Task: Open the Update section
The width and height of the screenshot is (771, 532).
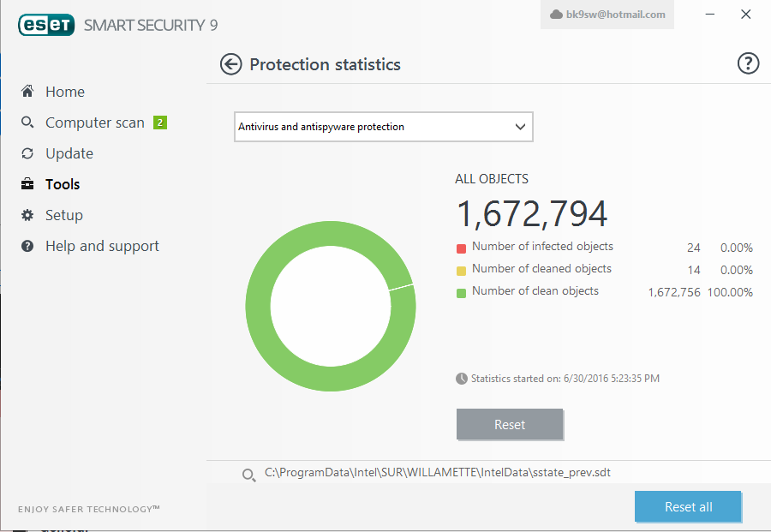Action: (x=69, y=153)
